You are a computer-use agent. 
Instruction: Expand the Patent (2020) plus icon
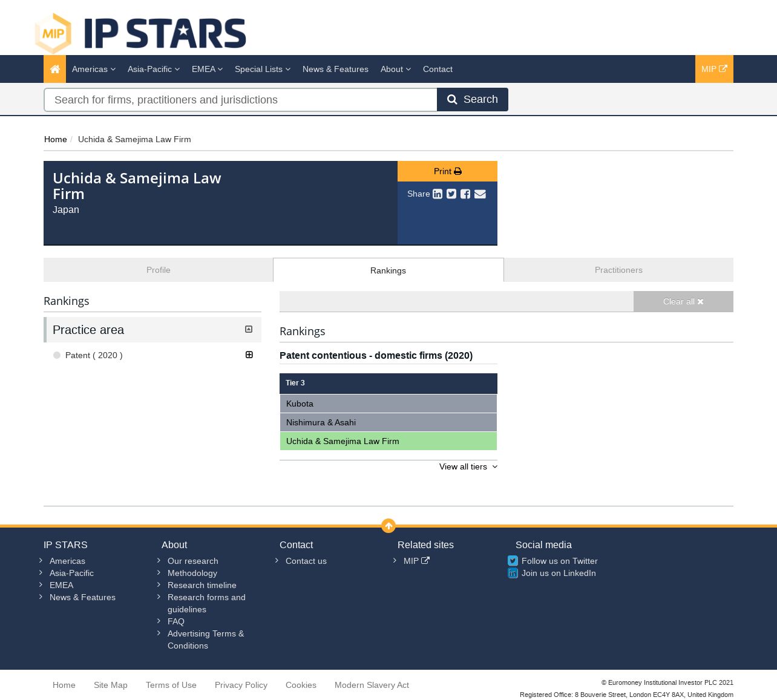pos(249,355)
